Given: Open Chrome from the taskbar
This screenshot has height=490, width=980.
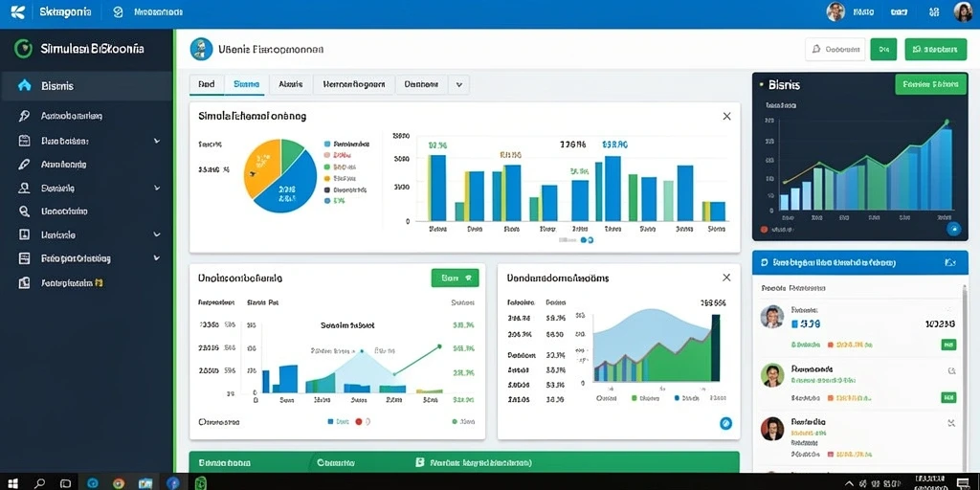Looking at the screenshot, I should pyautogui.click(x=118, y=483).
